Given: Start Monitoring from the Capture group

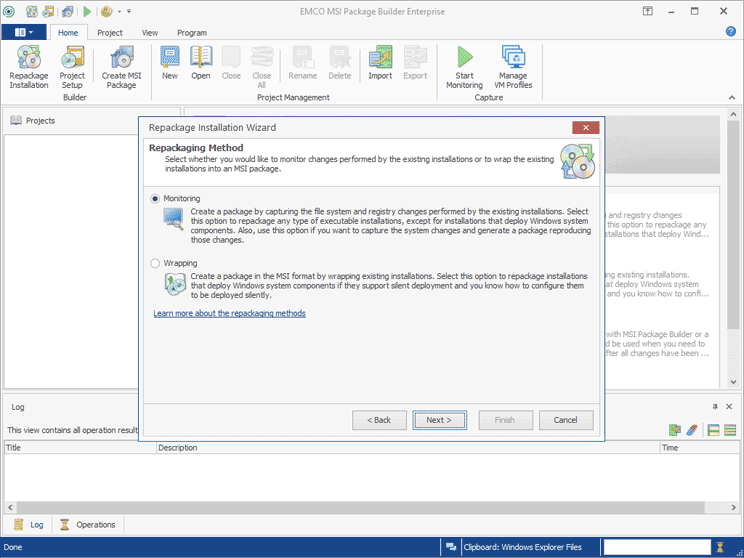Looking at the screenshot, I should [464, 68].
